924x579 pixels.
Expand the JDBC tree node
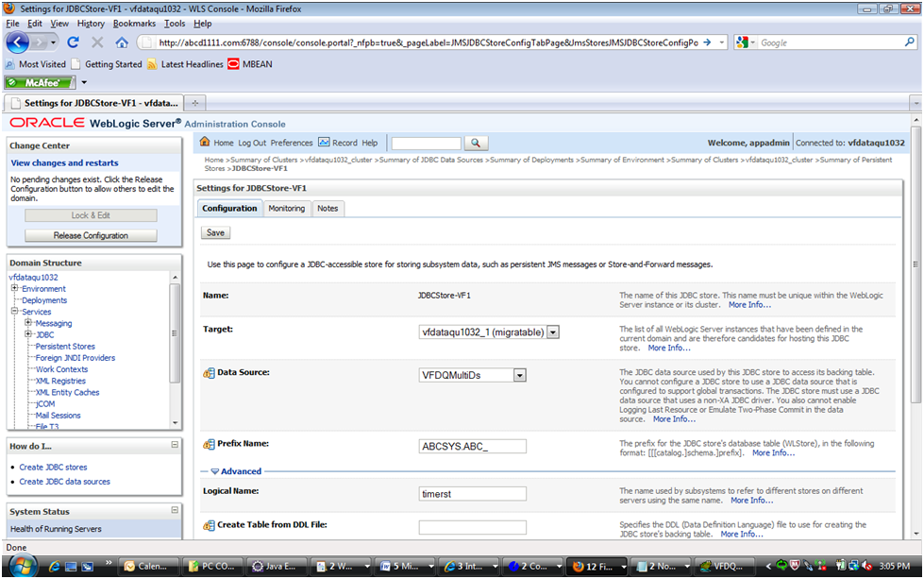coord(27,333)
